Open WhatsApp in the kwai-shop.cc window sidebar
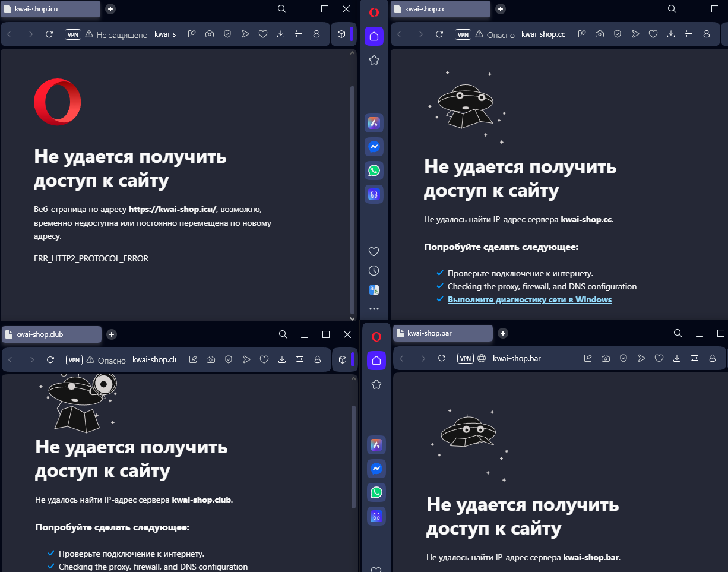 coord(374,170)
